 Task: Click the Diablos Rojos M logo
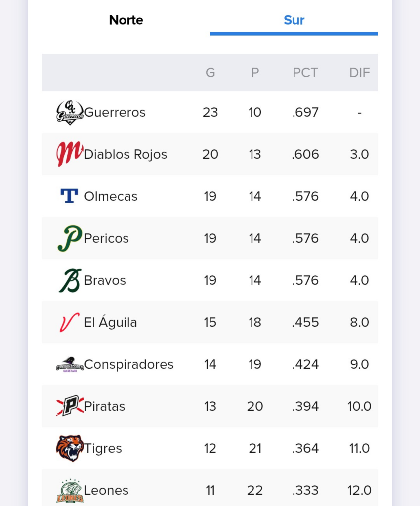tap(70, 154)
